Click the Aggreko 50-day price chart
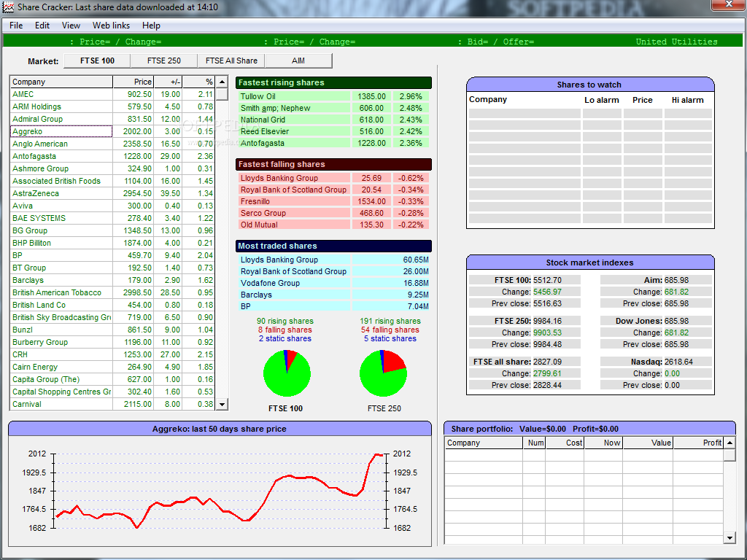The height and width of the screenshot is (560, 747). 220,491
